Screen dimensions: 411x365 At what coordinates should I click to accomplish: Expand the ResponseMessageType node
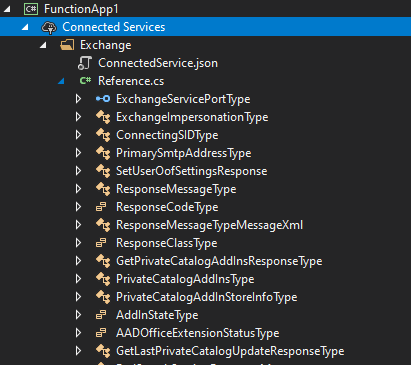(x=78, y=189)
